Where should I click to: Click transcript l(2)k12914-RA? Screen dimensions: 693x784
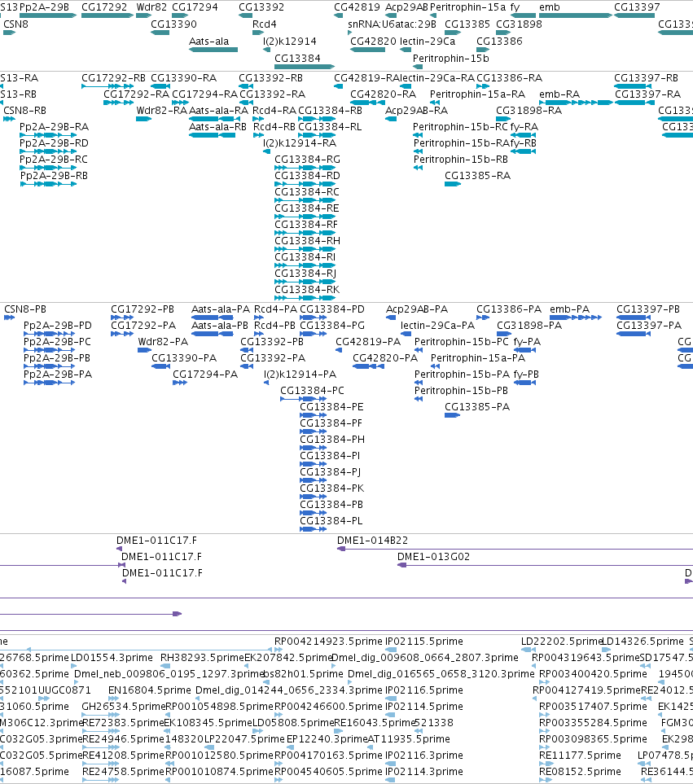[x=300, y=143]
